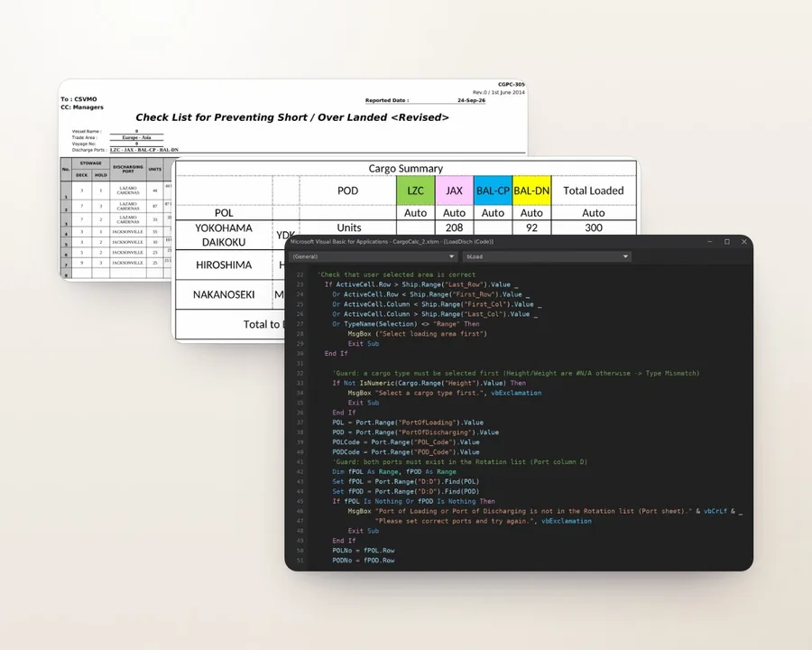The height and width of the screenshot is (650, 812).
Task: Click the Reported Date value 24-Sep-26
Action: click(471, 100)
